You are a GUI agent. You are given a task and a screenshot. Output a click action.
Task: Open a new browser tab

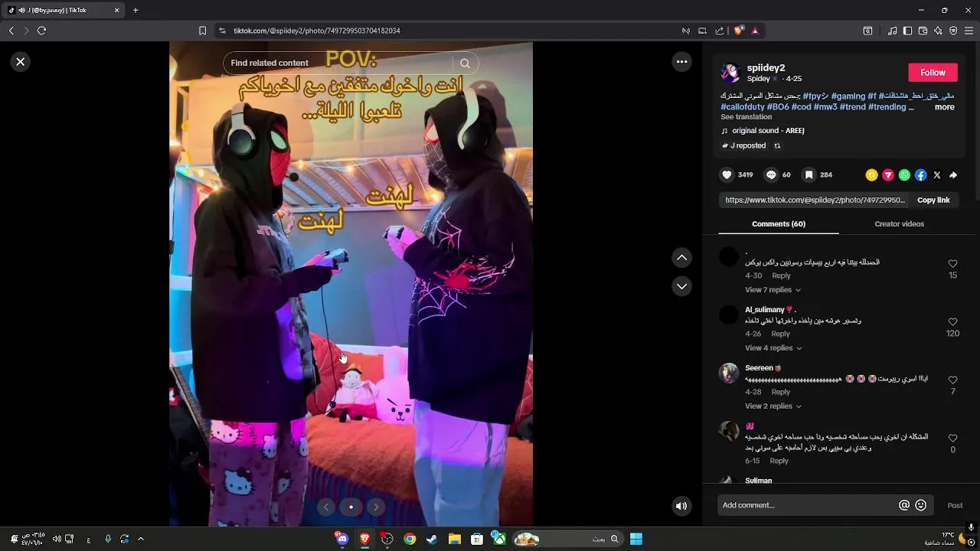(136, 10)
